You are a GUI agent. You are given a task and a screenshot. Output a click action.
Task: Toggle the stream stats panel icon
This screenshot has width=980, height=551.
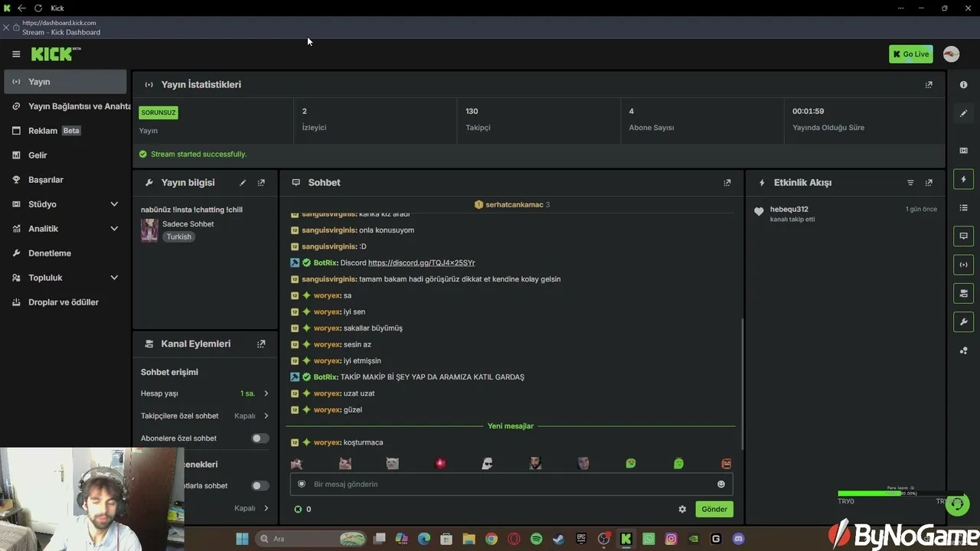point(964,265)
